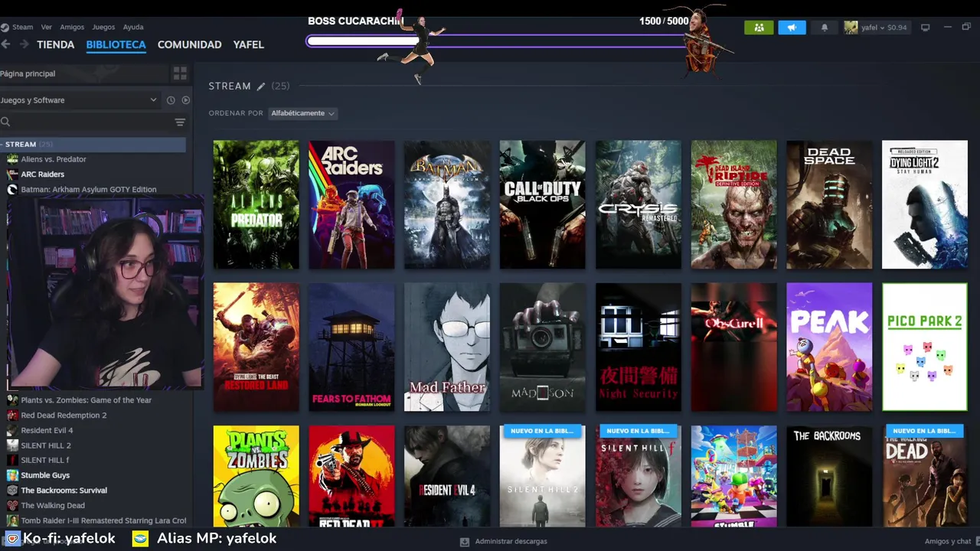
Task: Go forward with the right arrow
Action: (24, 44)
